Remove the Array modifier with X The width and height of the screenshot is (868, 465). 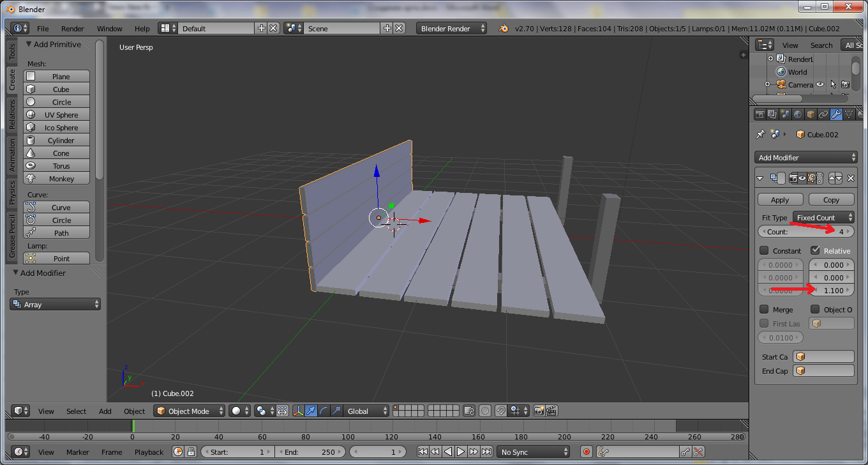851,178
